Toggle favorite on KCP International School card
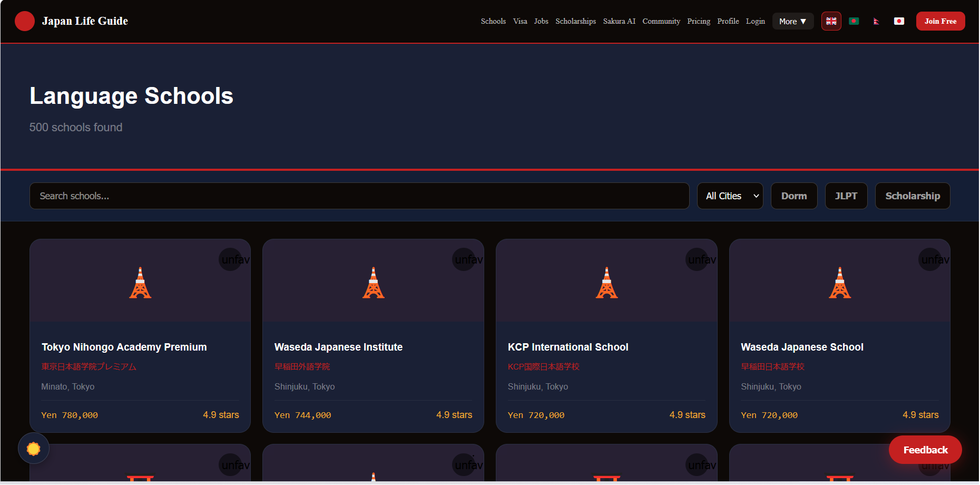The height and width of the screenshot is (485, 980). 698,259
